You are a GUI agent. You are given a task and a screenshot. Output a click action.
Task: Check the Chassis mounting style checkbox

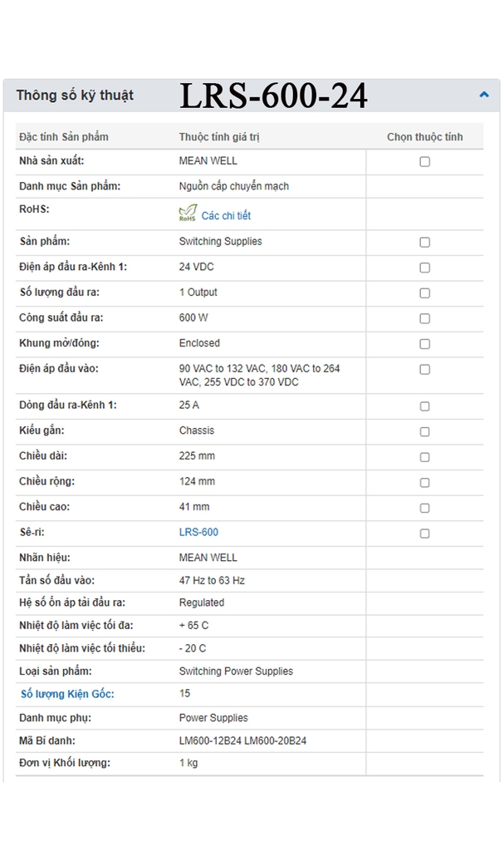(424, 432)
